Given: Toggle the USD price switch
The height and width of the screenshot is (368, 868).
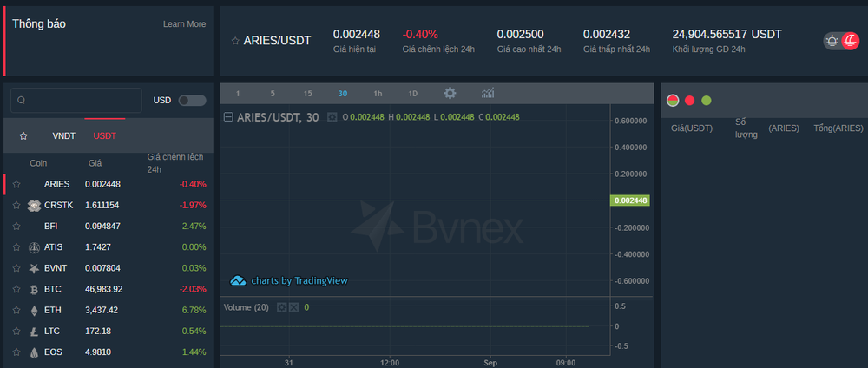Looking at the screenshot, I should pos(192,100).
